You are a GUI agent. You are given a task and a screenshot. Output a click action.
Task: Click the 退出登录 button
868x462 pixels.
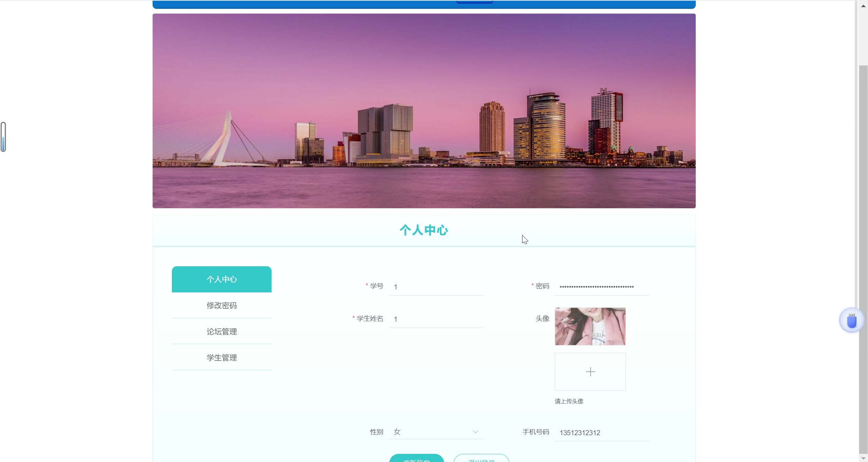pyautogui.click(x=481, y=459)
